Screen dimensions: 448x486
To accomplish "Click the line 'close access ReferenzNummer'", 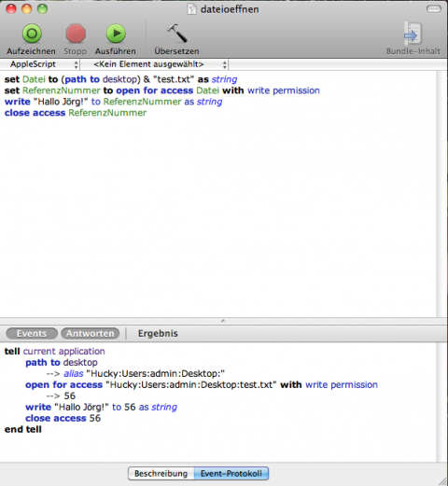I will tap(76, 113).
